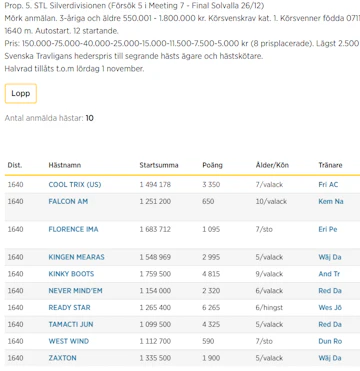Open COOL TRIX (US) horse link

coord(75,185)
